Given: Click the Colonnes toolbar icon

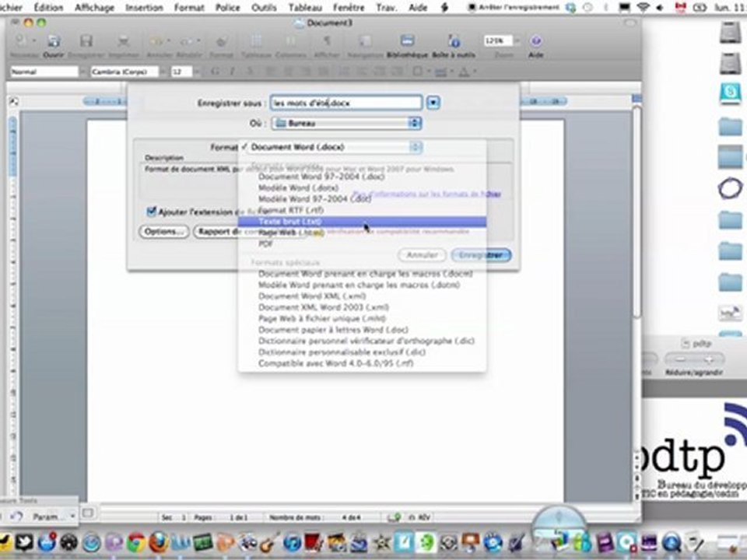Looking at the screenshot, I should click(290, 41).
